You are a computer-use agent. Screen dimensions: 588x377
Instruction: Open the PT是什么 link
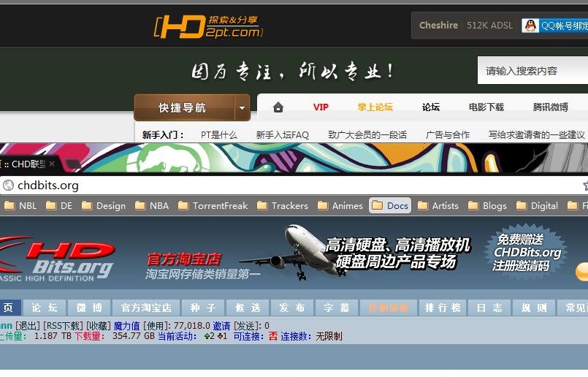tap(219, 134)
